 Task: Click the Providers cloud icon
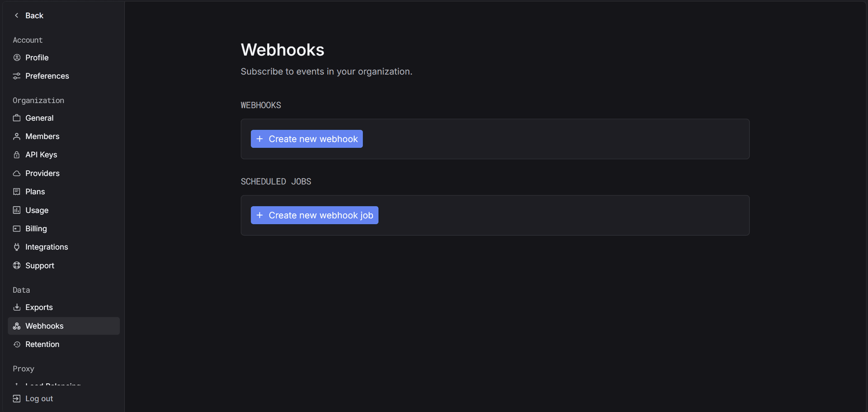pos(17,173)
